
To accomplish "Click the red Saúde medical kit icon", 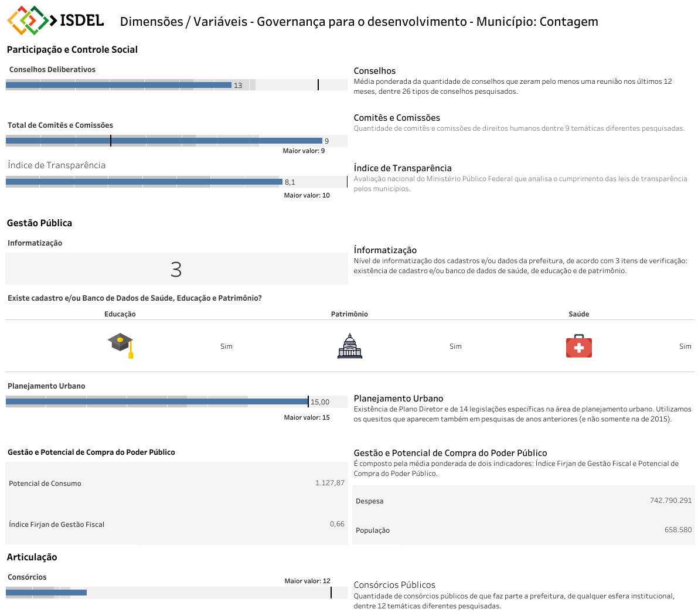I will (578, 346).
